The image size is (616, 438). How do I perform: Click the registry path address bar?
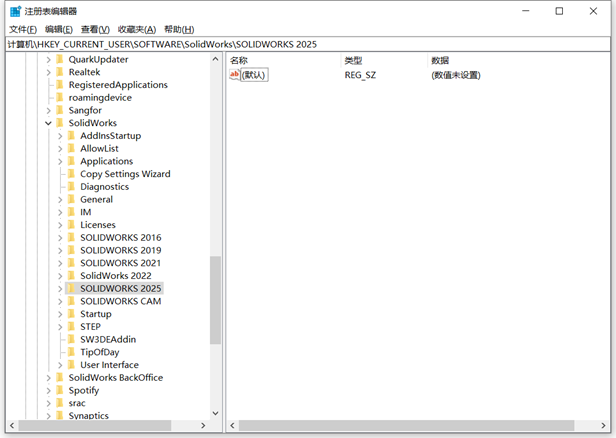[x=300, y=45]
